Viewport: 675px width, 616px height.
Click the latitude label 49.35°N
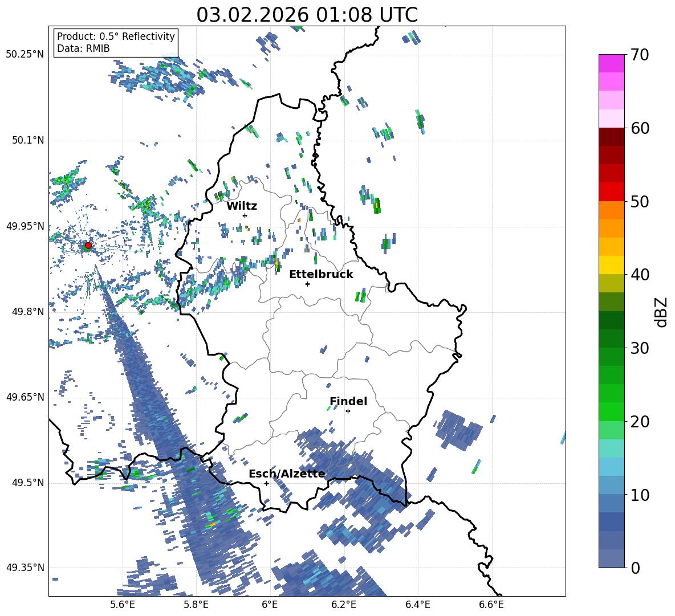[25, 568]
